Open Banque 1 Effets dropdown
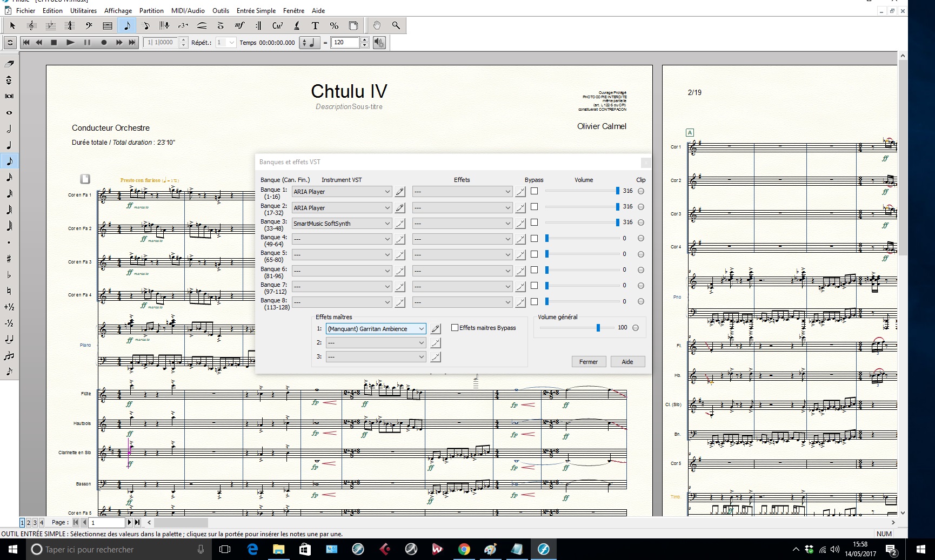The width and height of the screenshot is (935, 560). point(462,192)
